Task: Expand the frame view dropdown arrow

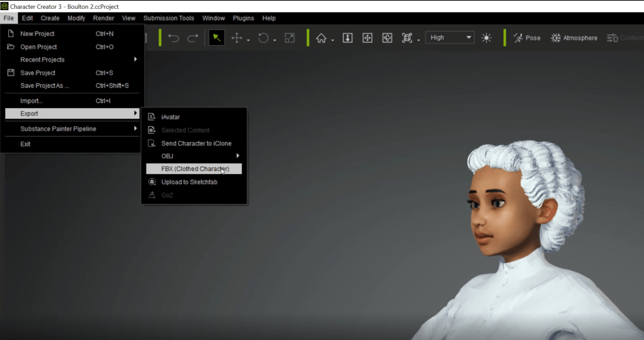Action: 418,40
